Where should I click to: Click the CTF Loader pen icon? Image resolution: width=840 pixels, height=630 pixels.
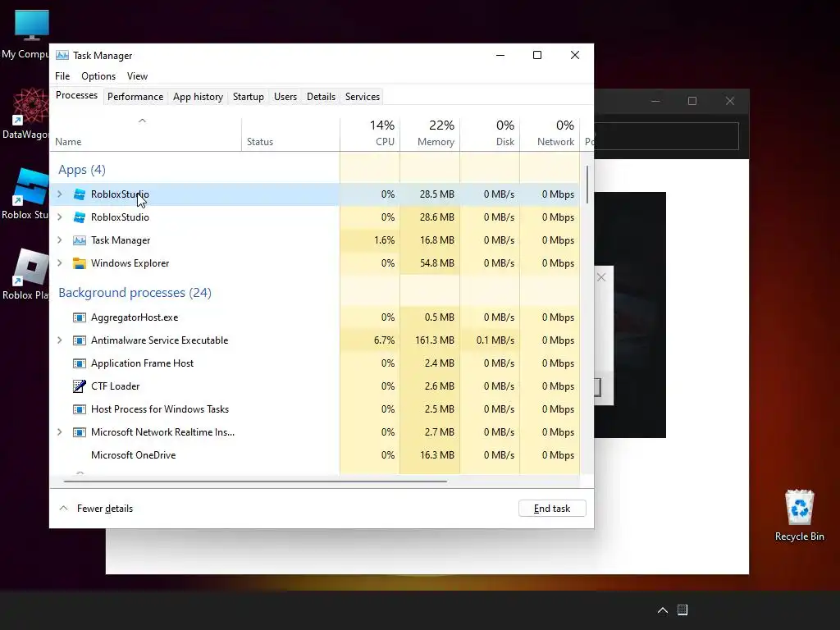(x=80, y=386)
